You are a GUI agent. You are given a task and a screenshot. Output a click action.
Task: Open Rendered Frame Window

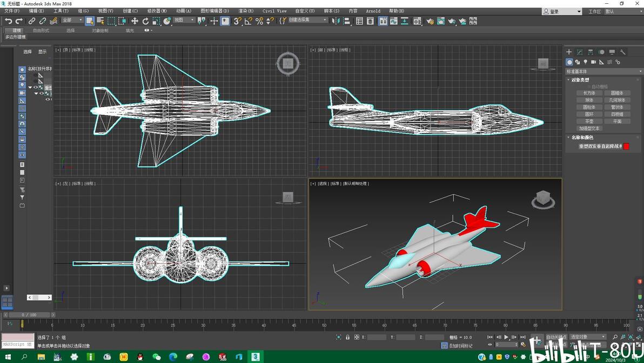click(x=441, y=21)
